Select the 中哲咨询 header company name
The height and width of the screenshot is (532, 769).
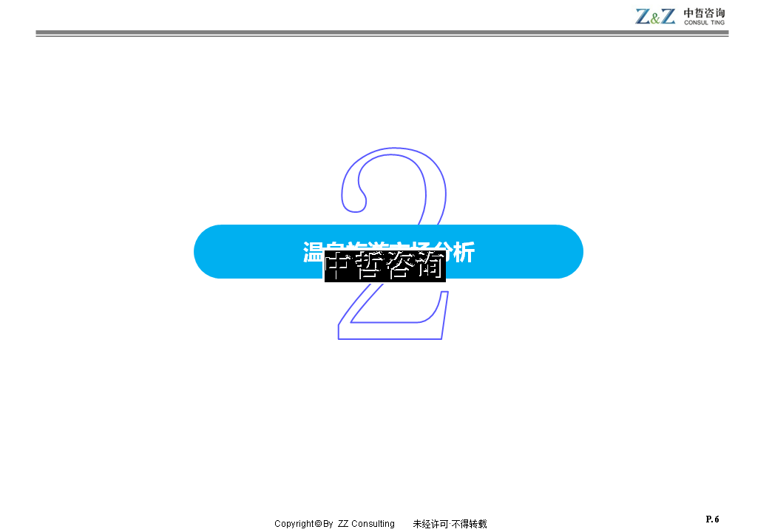coord(704,13)
